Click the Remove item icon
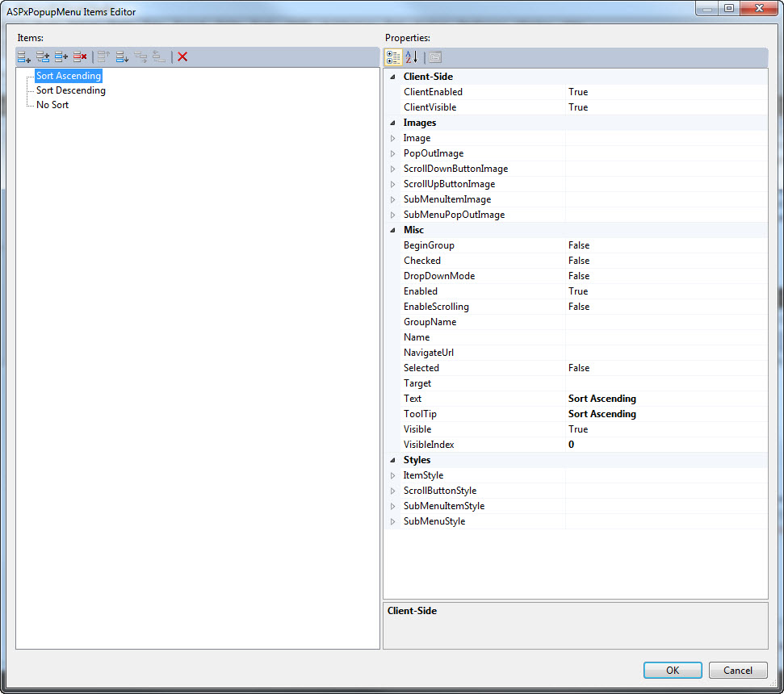 (x=80, y=57)
